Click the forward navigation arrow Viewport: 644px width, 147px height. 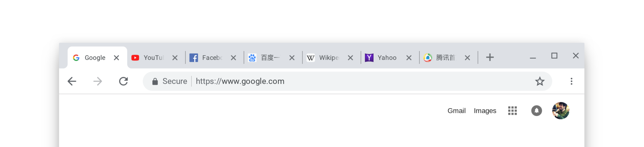[x=98, y=81]
